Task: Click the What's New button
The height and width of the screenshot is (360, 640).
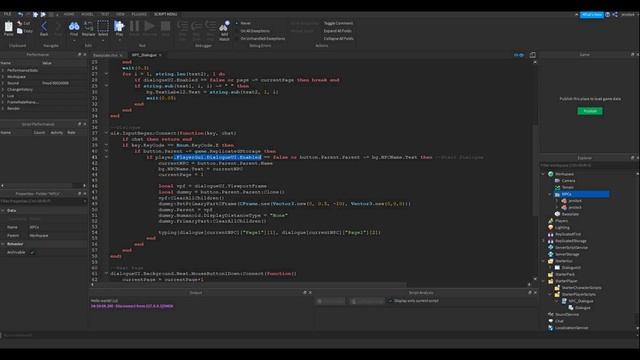Action: pyautogui.click(x=592, y=14)
